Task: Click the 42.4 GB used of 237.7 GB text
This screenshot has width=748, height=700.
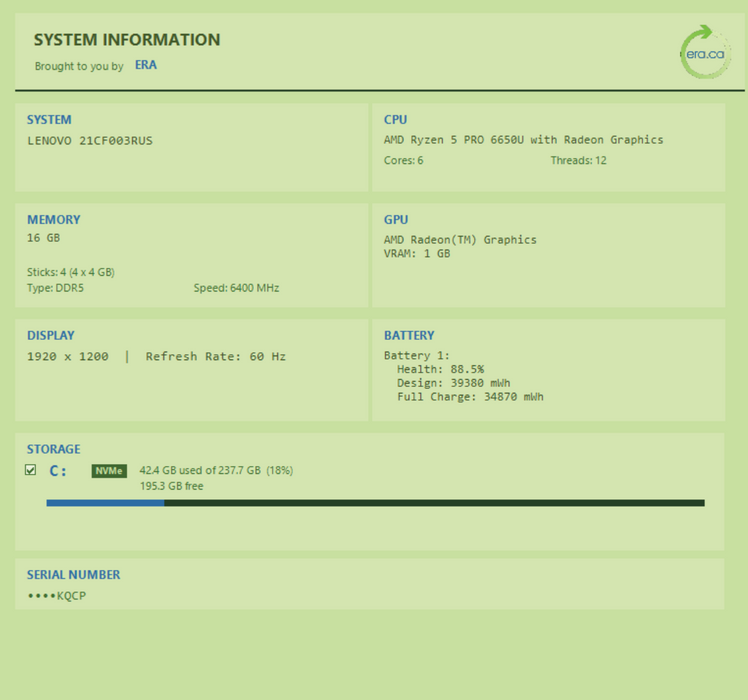Action: point(200,470)
